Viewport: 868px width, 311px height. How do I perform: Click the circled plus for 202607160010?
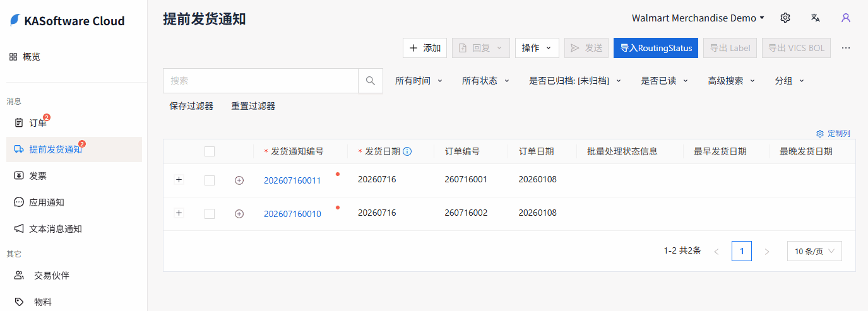coord(239,214)
